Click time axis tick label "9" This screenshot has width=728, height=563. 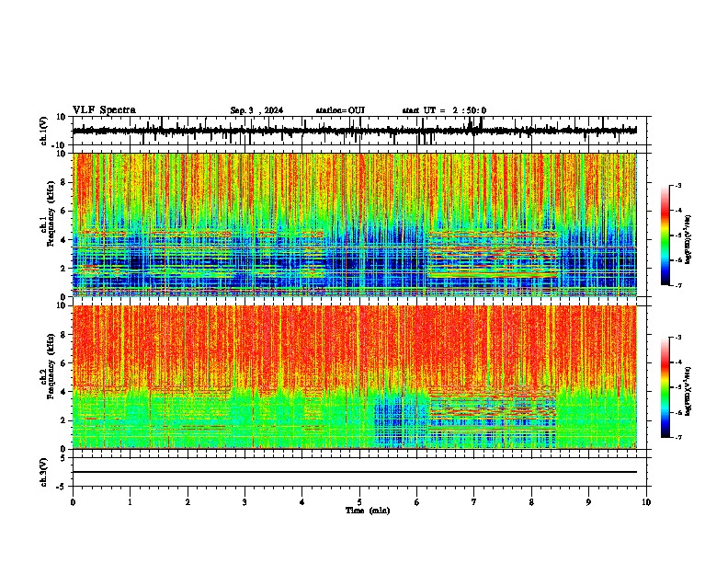click(588, 502)
